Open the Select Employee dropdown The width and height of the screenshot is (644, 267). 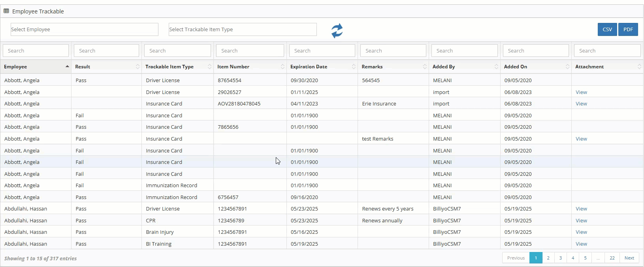point(84,30)
